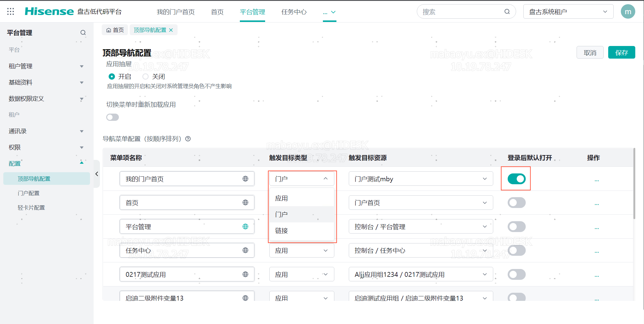Open help icon next to 导航菜单配置
644x324 pixels.
pyautogui.click(x=188, y=139)
